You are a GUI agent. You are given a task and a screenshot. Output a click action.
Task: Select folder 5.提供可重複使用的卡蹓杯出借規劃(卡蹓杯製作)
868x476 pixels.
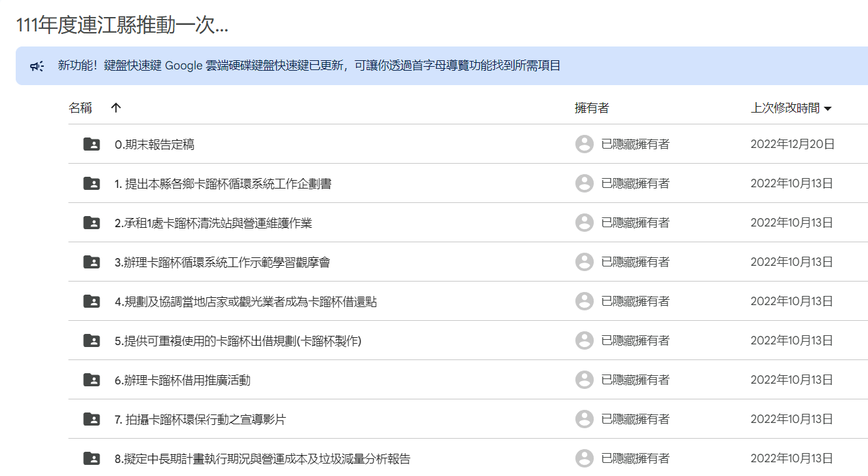238,341
